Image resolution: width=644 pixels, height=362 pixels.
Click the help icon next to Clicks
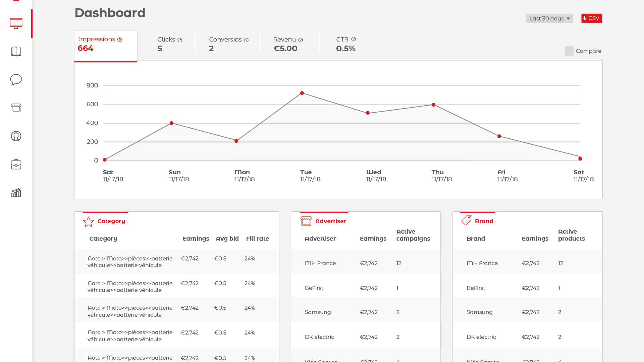coord(180,40)
